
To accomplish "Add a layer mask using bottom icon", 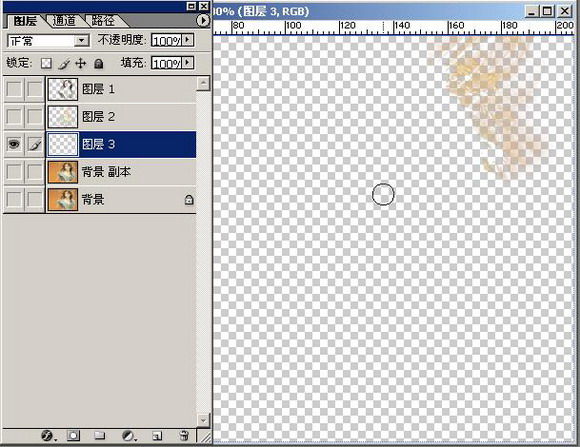I will point(73,436).
